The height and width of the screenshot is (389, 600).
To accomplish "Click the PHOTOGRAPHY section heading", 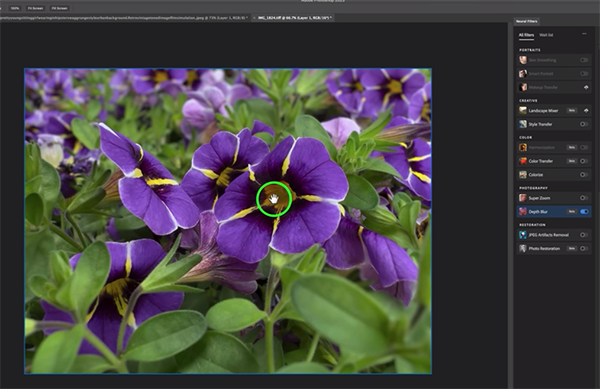I will (x=533, y=188).
